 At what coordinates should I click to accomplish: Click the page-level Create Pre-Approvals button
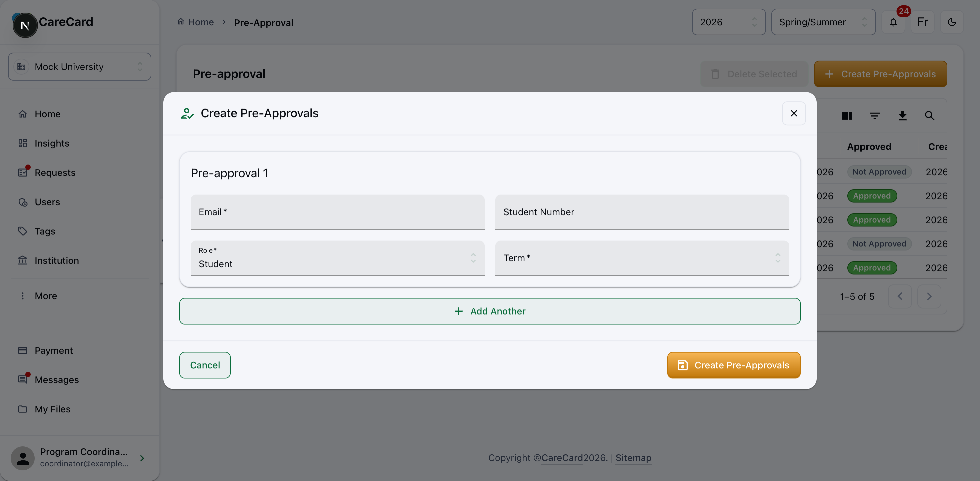[880, 74]
